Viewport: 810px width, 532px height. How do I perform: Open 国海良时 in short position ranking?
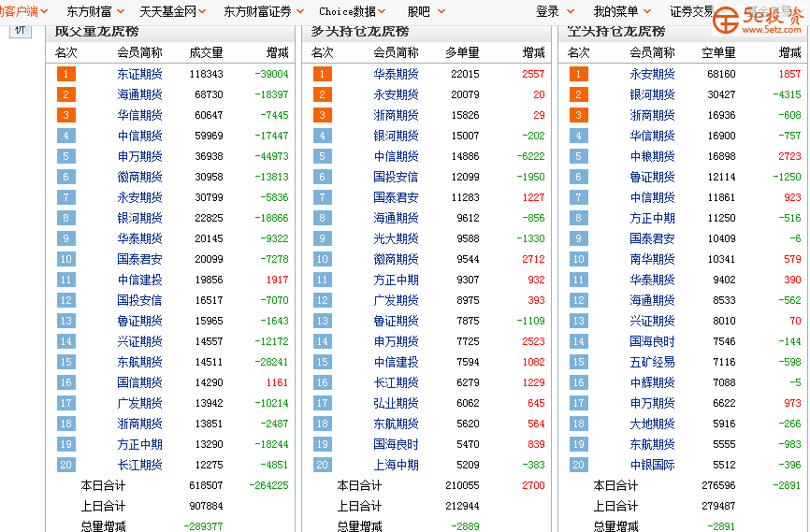point(652,341)
